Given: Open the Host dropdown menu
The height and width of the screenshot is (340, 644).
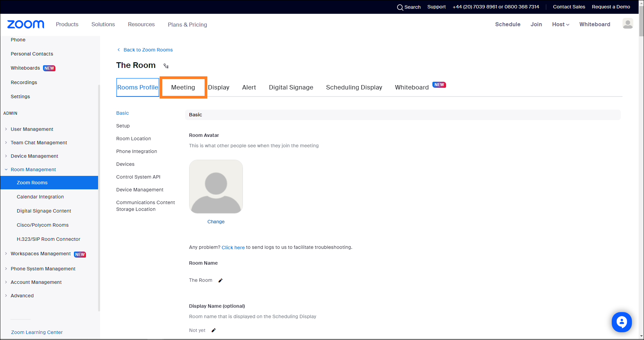Looking at the screenshot, I should pos(560,24).
